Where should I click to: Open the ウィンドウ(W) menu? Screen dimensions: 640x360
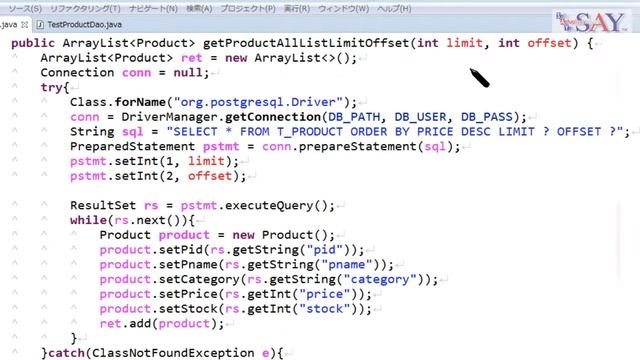(x=343, y=9)
